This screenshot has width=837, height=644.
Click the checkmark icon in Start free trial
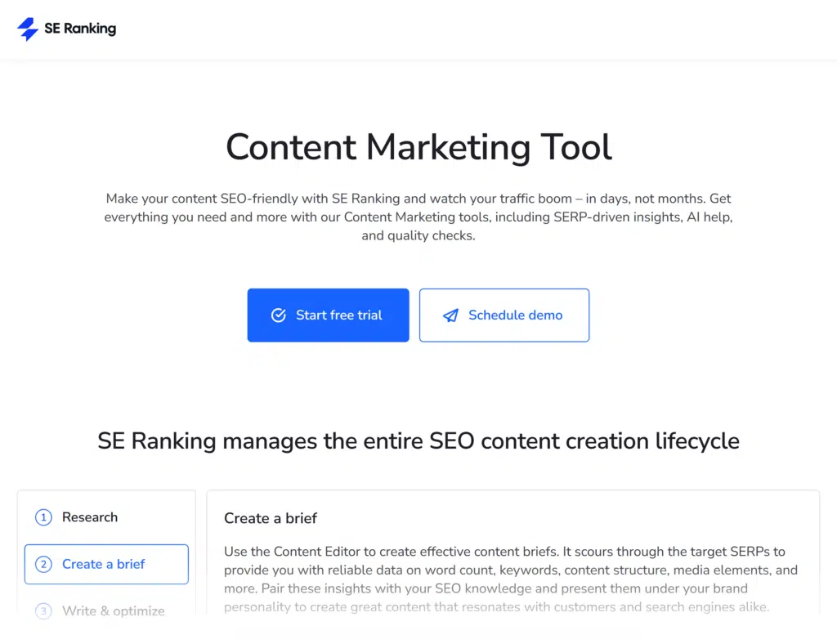[x=279, y=315]
